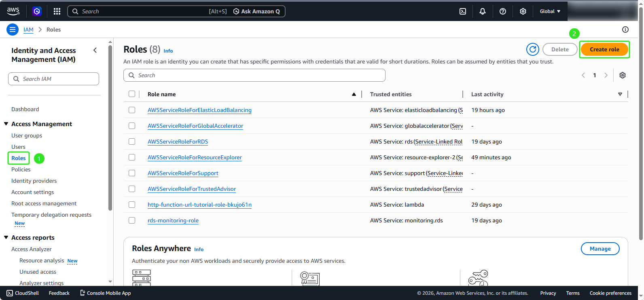
Task: Click the Manage button for Roles Anywhere
Action: point(600,249)
